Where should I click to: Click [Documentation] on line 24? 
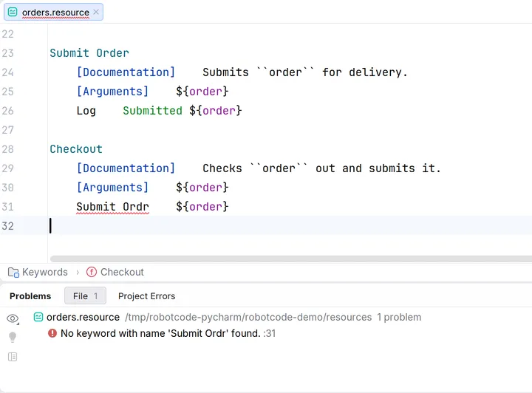click(x=126, y=72)
